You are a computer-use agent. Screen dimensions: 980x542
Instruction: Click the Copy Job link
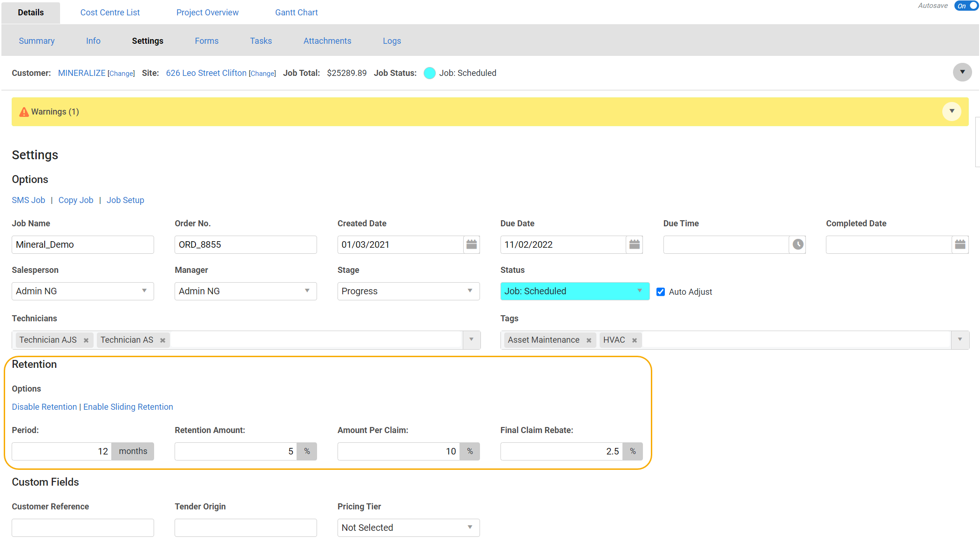76,200
